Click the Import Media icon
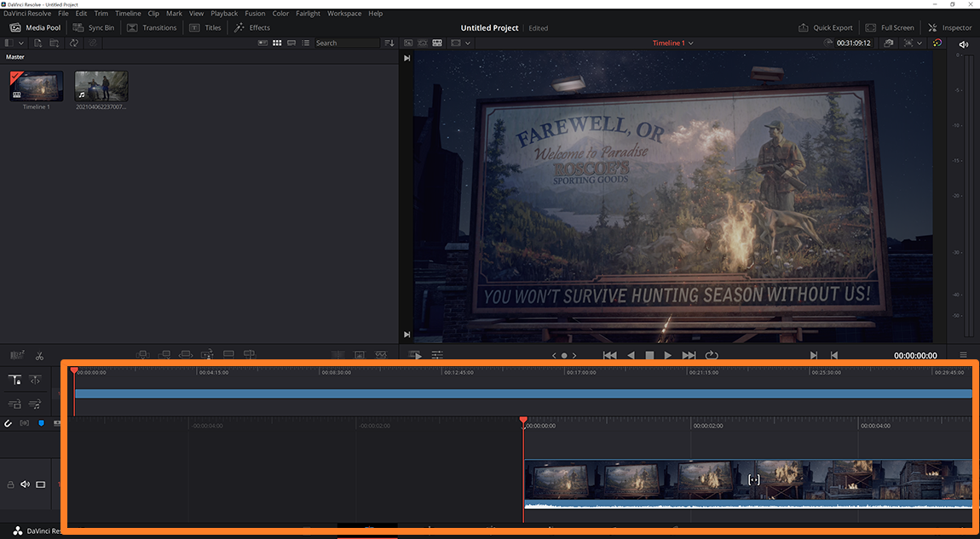 coord(38,43)
